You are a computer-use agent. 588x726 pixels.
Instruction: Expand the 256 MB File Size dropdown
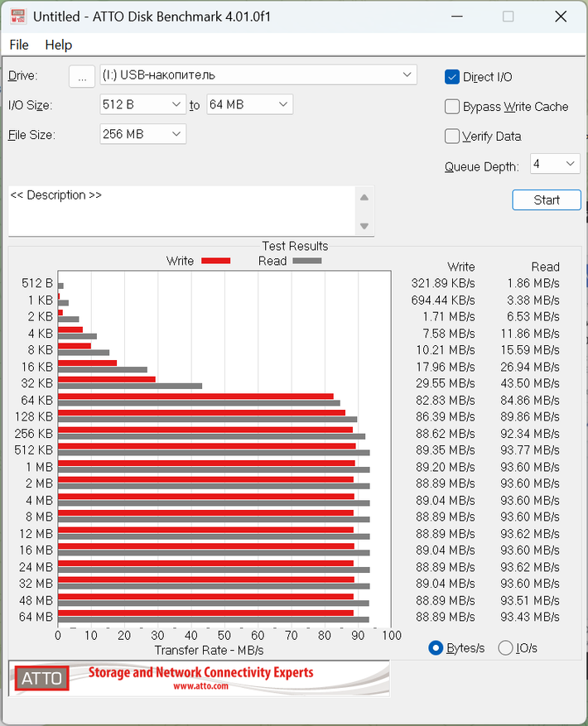click(x=142, y=134)
